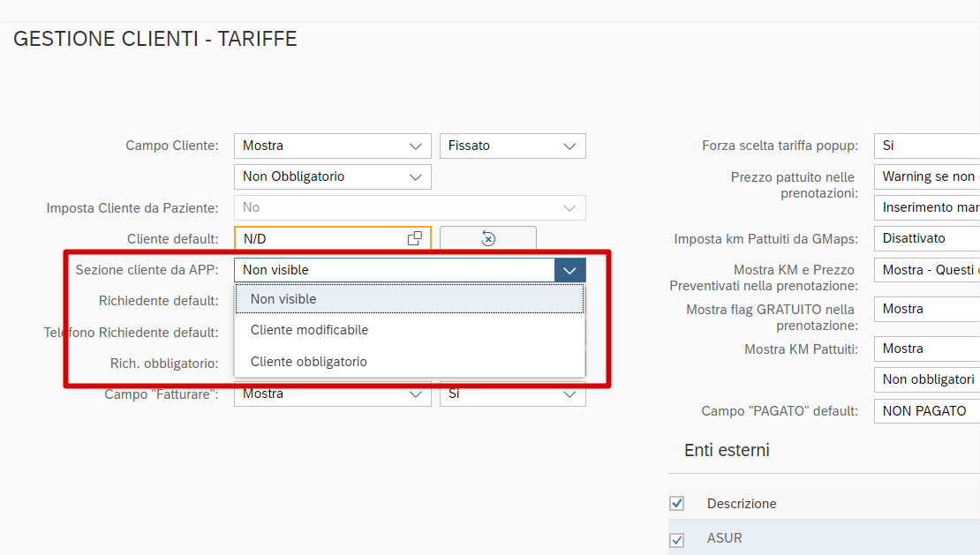980x555 pixels.
Task: Click the Mostra flag GRATUITO 'Mostra' dropdown
Action: 926,309
